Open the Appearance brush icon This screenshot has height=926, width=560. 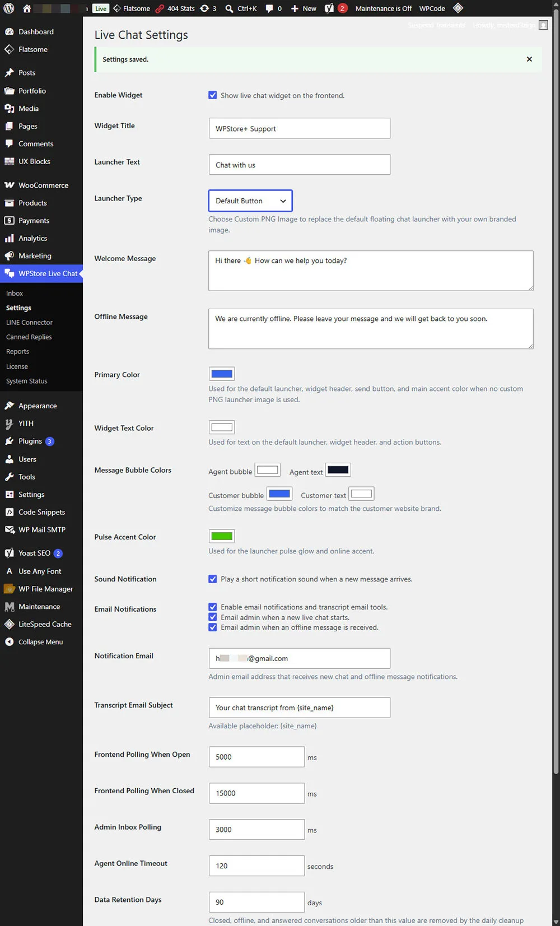coord(10,406)
